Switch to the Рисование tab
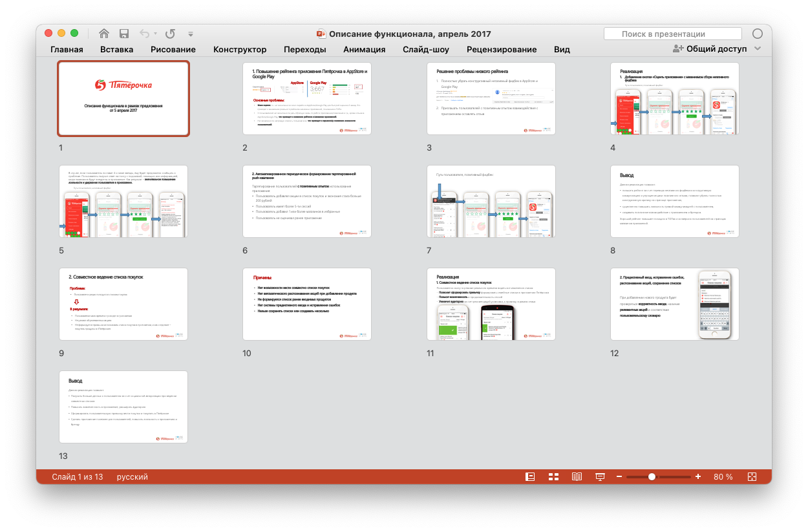 click(x=173, y=49)
